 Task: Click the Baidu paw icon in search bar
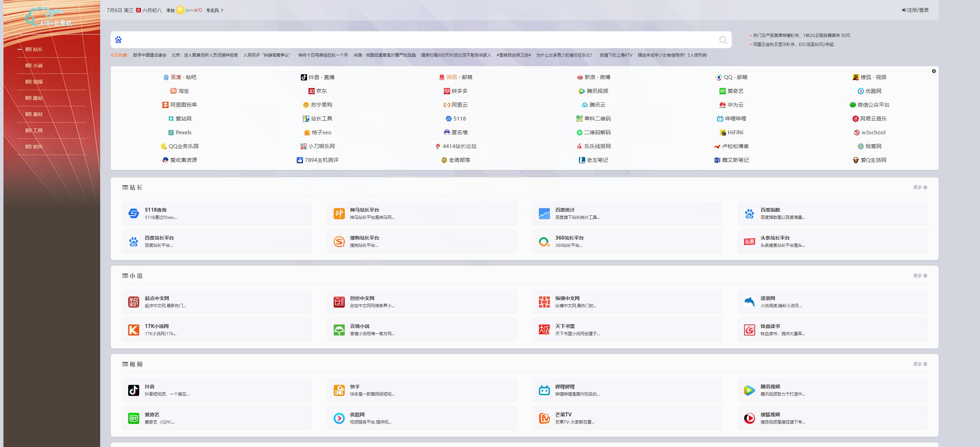point(118,40)
